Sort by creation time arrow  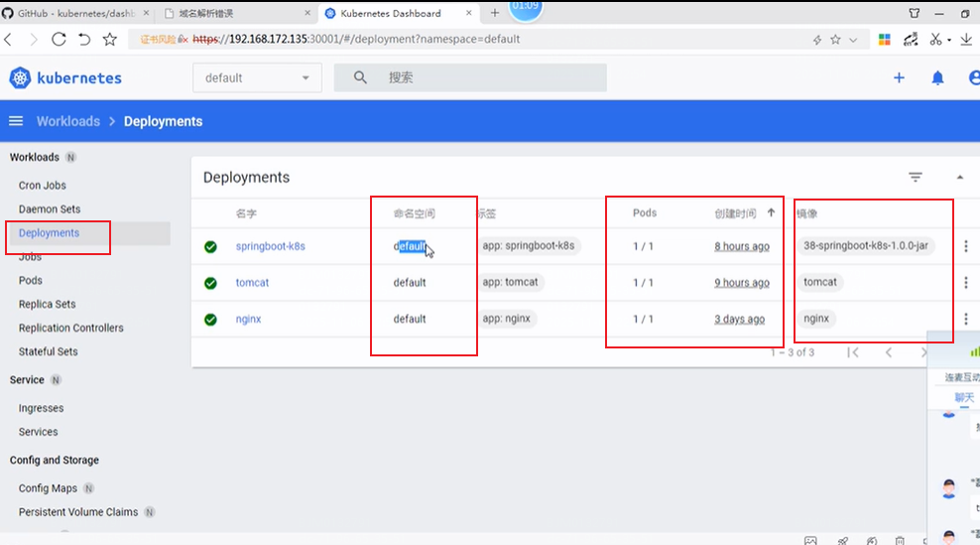(771, 212)
